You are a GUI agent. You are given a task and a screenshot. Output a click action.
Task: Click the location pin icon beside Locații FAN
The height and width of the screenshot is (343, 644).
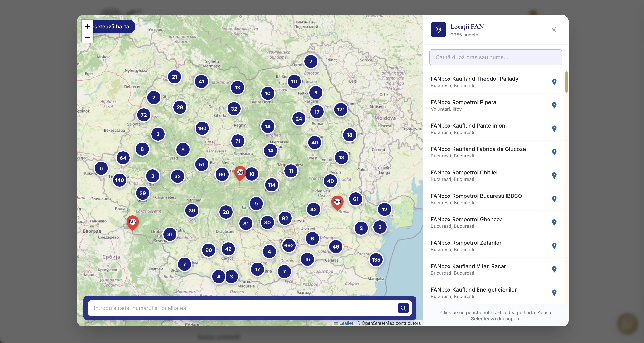(438, 30)
